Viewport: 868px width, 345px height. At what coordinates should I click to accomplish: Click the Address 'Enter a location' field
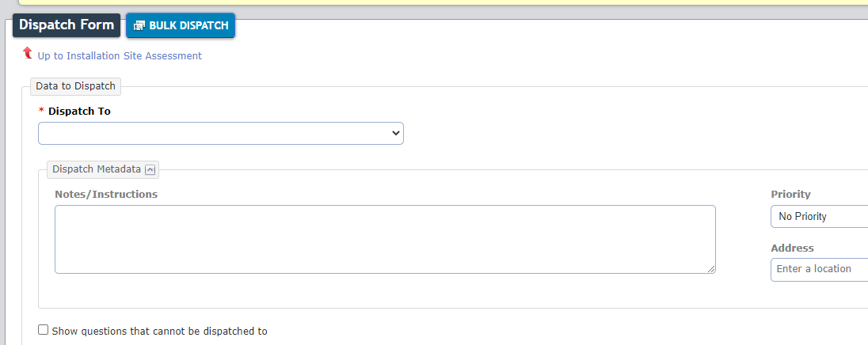[x=819, y=269]
